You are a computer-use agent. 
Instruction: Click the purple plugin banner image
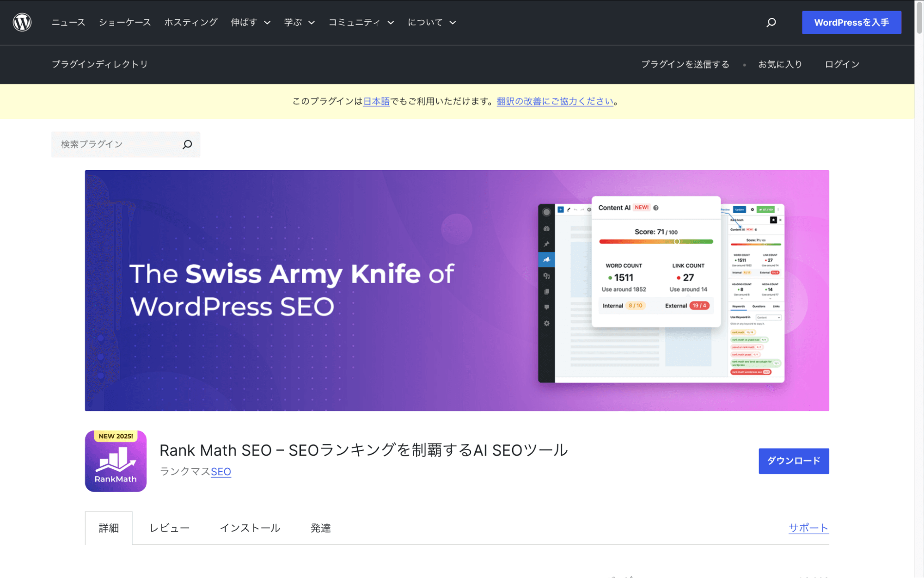click(457, 290)
